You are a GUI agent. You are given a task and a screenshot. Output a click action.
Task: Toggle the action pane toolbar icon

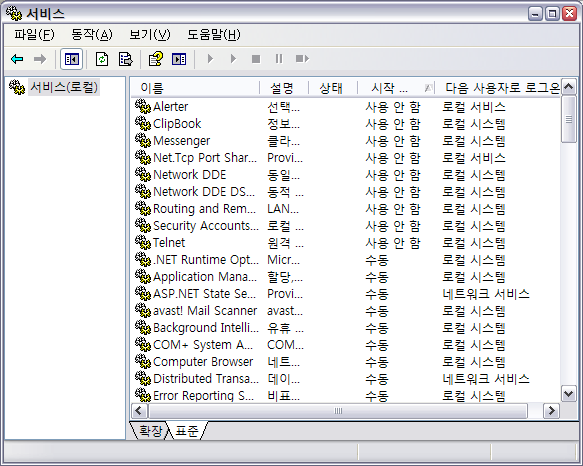tap(179, 59)
